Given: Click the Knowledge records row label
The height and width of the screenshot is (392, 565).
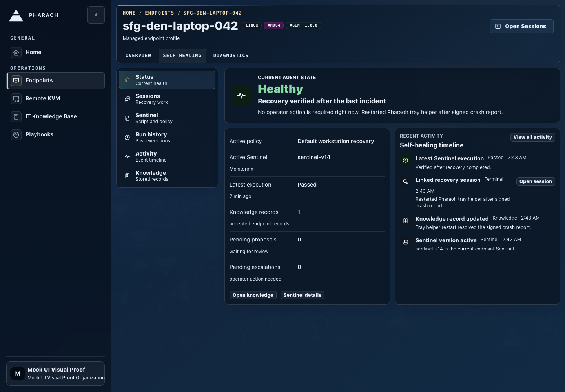Looking at the screenshot, I should tap(254, 212).
